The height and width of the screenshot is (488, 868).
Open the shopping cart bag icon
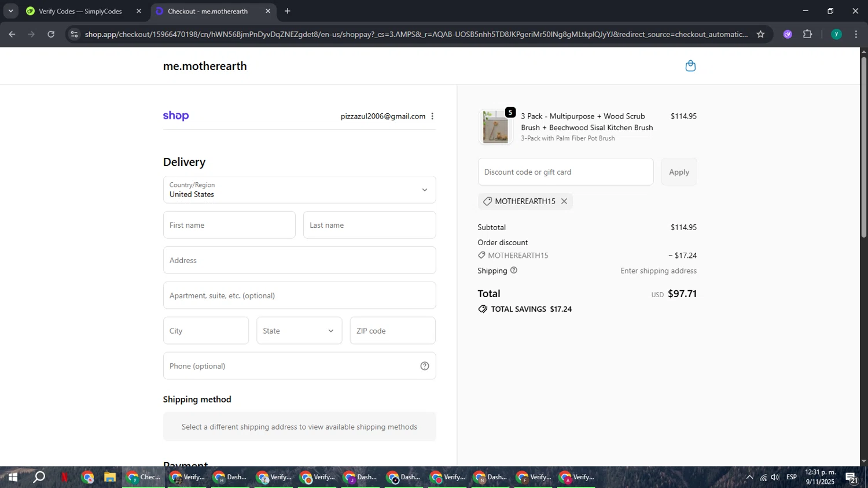690,66
